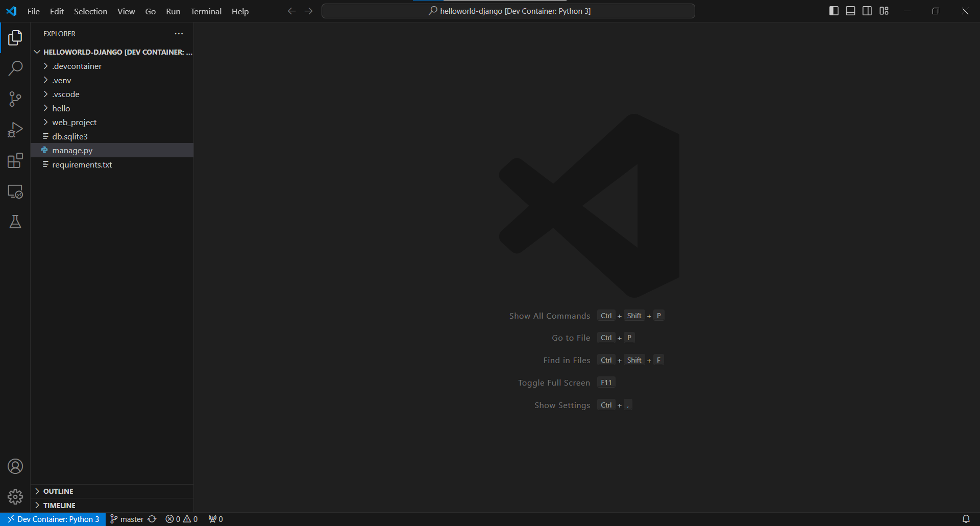The width and height of the screenshot is (980, 526).
Task: Click the notifications bell in status bar
Action: click(966, 519)
